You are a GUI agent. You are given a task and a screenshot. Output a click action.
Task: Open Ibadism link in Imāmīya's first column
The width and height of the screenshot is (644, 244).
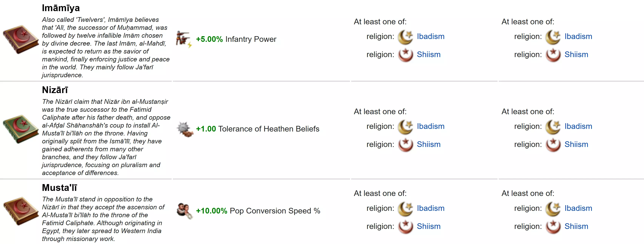click(431, 37)
